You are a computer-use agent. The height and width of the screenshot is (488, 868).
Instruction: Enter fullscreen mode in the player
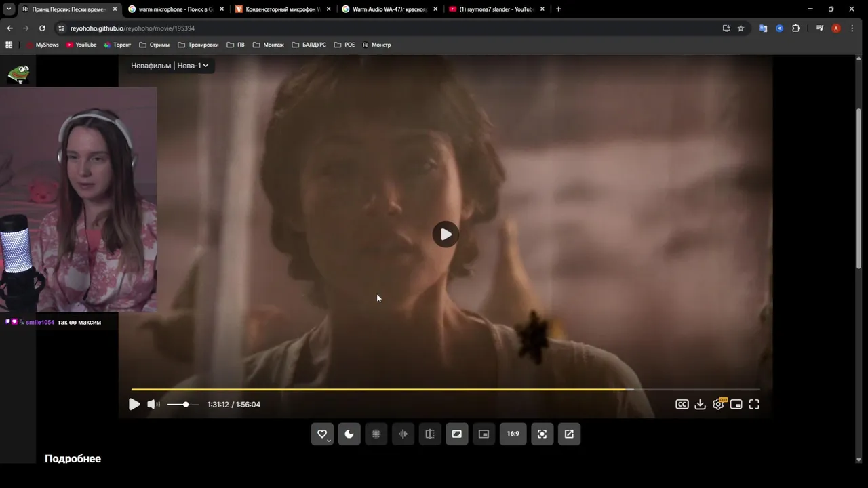(754, 405)
